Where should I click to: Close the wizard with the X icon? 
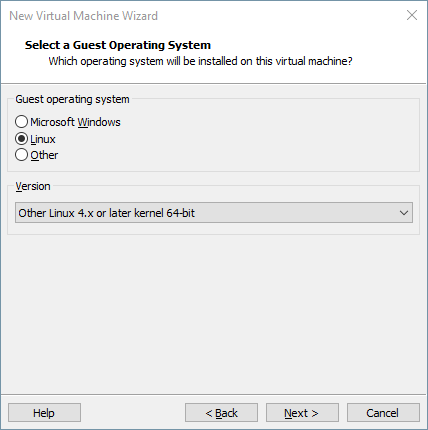(412, 15)
